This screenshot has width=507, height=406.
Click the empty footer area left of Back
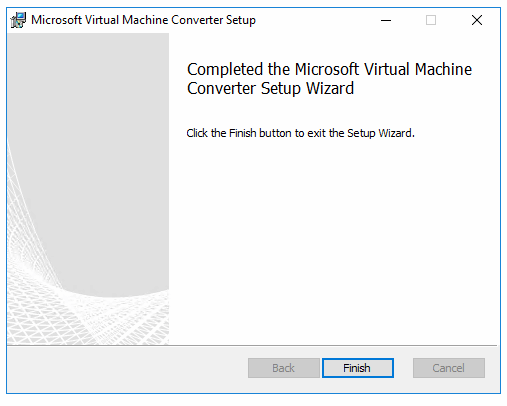(x=127, y=368)
